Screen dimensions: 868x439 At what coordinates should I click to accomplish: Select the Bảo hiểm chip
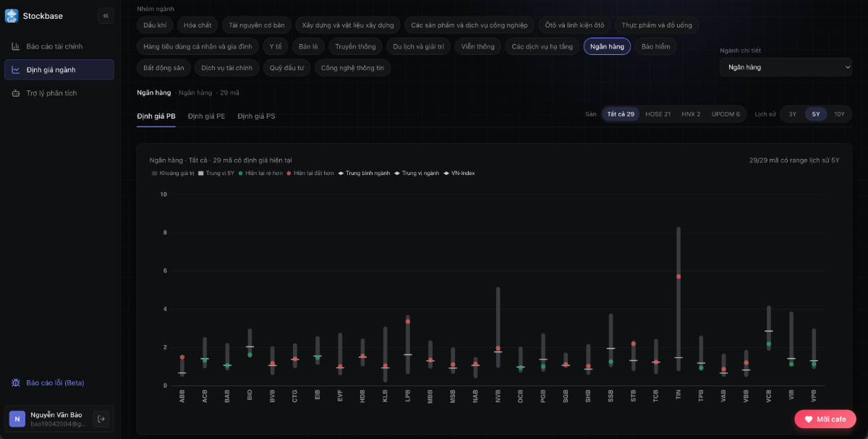[x=656, y=46]
